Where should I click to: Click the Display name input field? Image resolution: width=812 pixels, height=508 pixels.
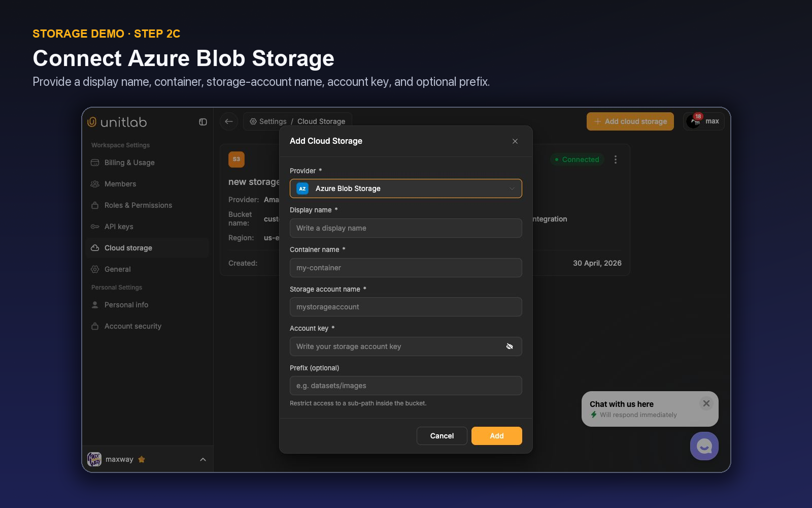tap(406, 228)
